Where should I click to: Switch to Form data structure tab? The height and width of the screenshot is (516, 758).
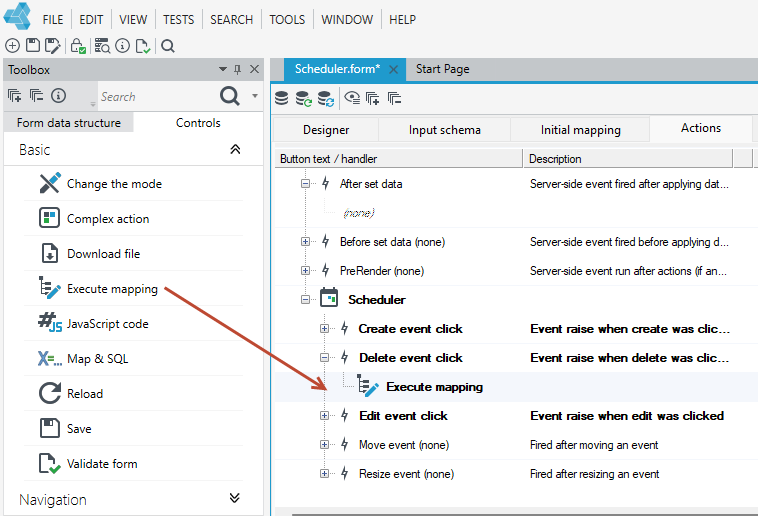pyautogui.click(x=69, y=123)
